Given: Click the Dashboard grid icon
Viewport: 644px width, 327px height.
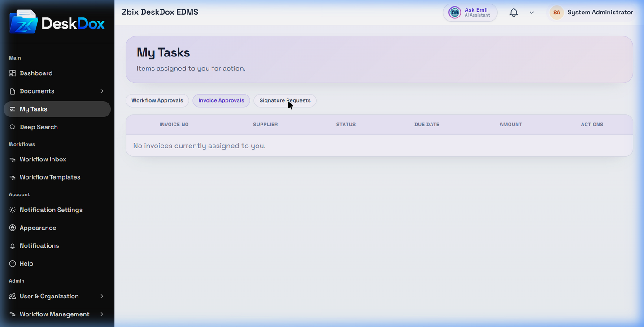Looking at the screenshot, I should [13, 73].
